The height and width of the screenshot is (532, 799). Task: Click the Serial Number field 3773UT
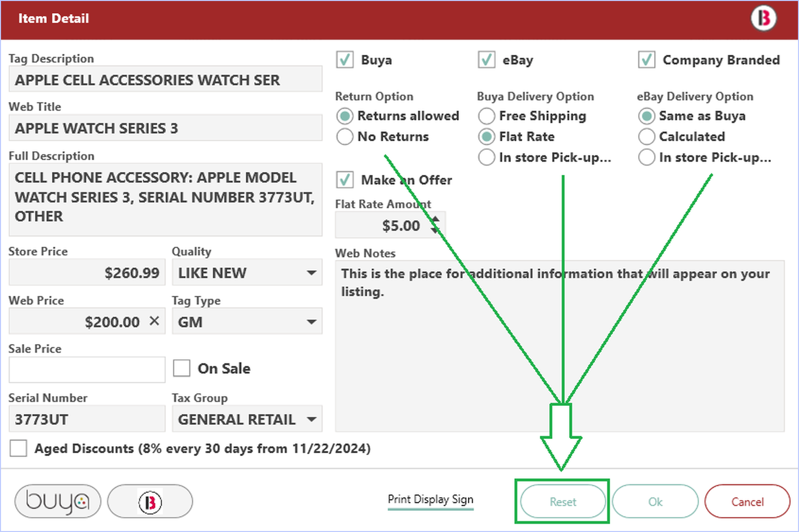coord(87,419)
